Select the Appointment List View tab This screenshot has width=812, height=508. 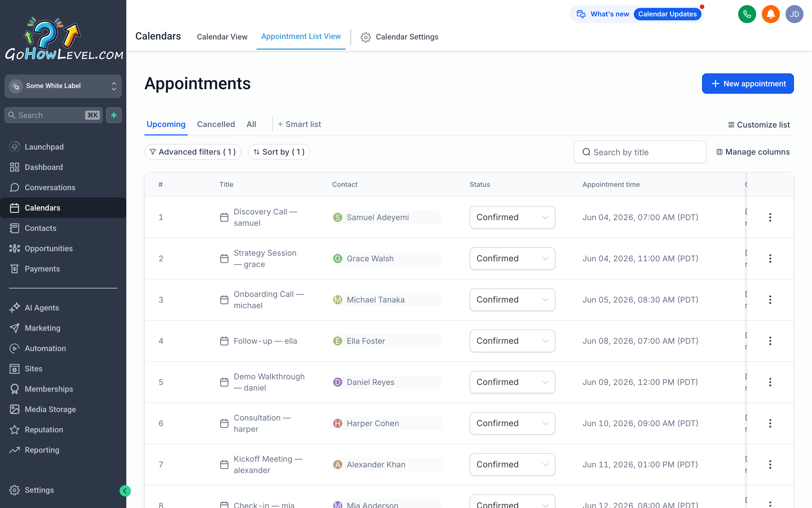(301, 36)
